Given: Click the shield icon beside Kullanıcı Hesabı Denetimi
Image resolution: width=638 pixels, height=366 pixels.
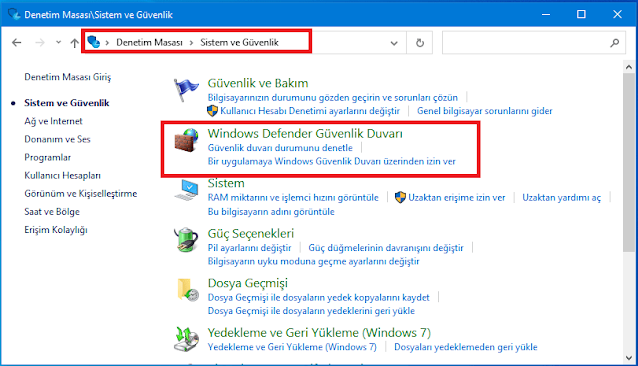Looking at the screenshot, I should [x=212, y=111].
